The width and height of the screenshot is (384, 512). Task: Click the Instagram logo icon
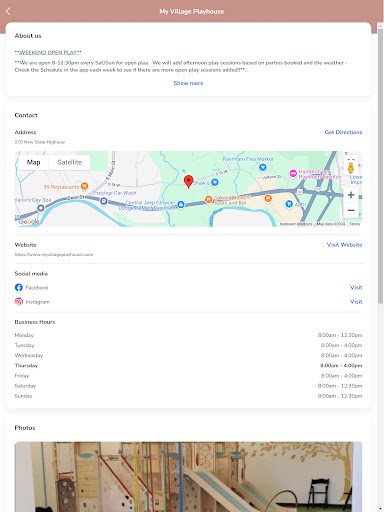click(x=19, y=302)
